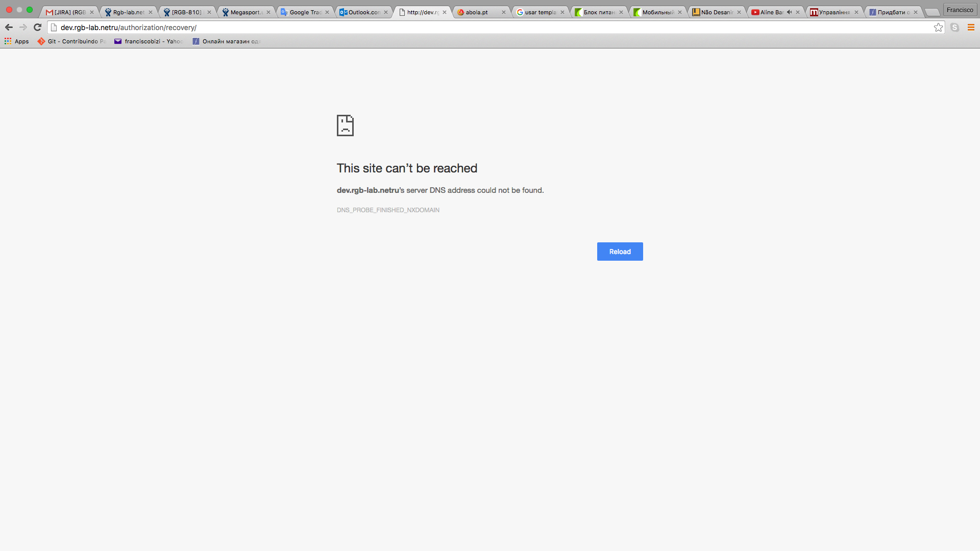Mute the Aline Bar tab audio icon
This screenshot has height=551, width=980.
789,12
